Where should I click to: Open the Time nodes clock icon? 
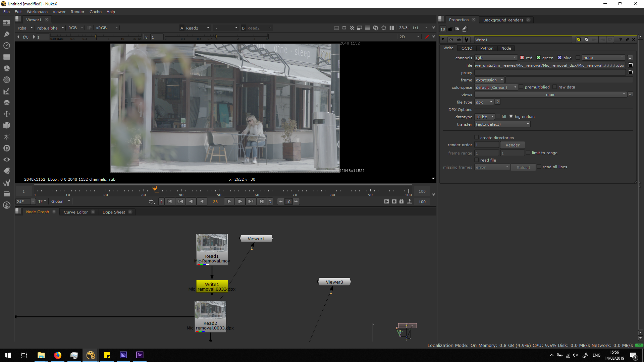(x=6, y=46)
